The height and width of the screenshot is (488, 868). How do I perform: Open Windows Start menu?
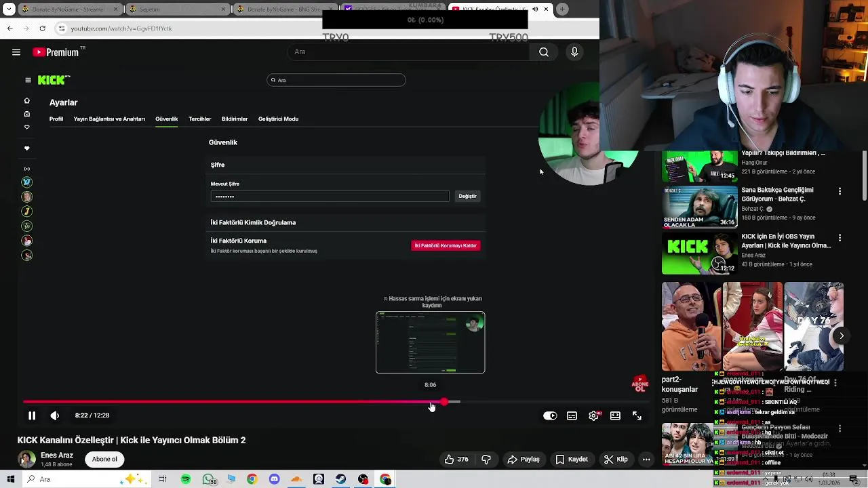[11, 479]
